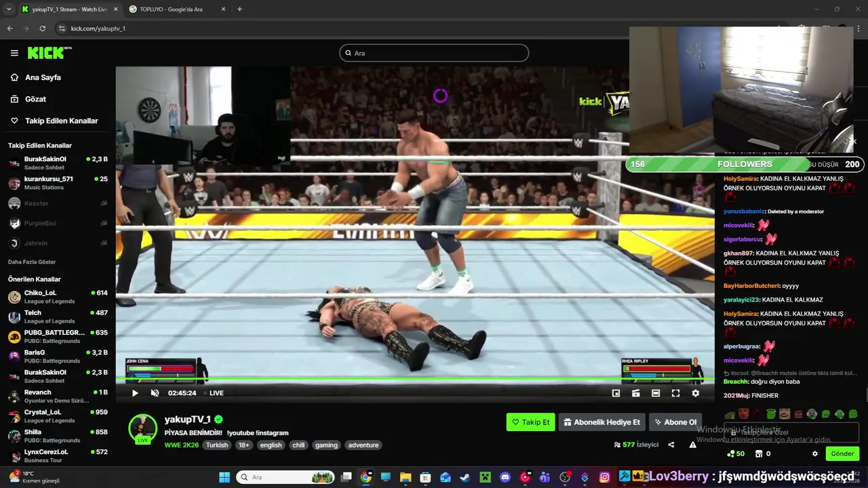
Task: Go to Ana Sayfa in sidebar
Action: click(x=43, y=77)
